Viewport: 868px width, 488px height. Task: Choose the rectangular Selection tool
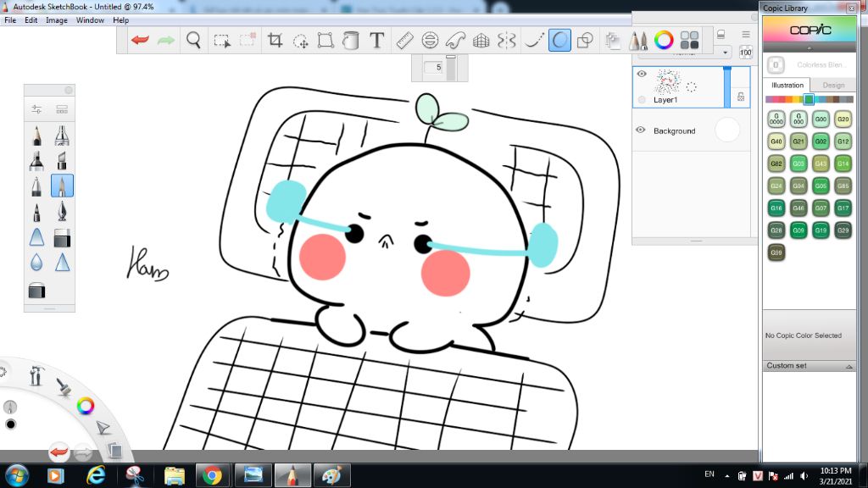(222, 41)
